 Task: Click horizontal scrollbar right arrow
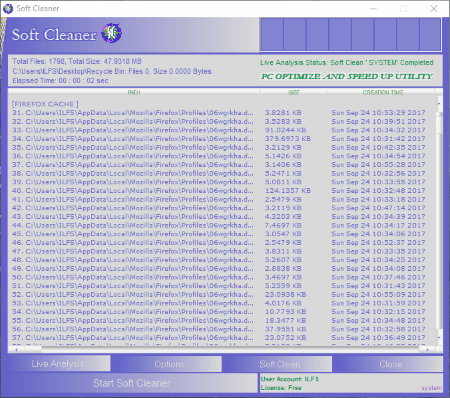coord(427,349)
